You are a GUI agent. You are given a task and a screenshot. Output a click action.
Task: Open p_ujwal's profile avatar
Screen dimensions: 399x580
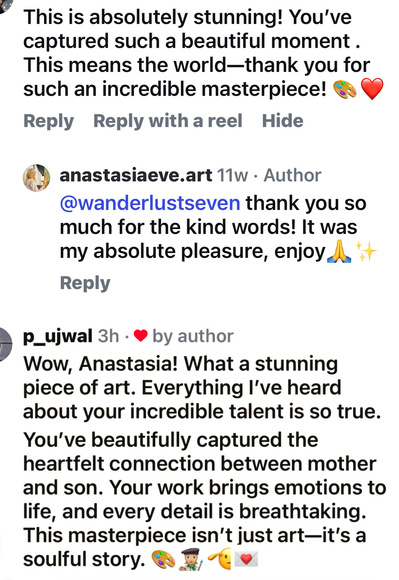[x=5, y=344]
